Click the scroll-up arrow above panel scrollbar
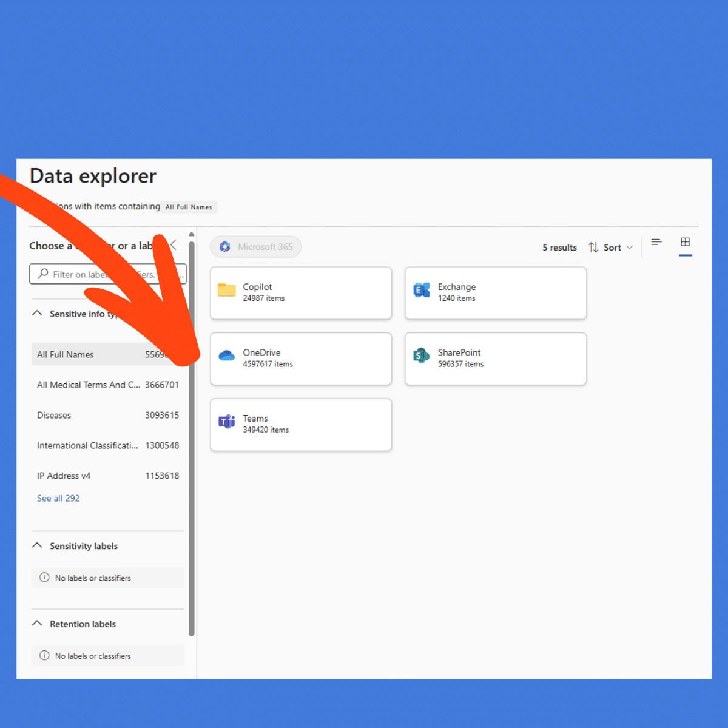The height and width of the screenshot is (728, 728). pyautogui.click(x=192, y=234)
